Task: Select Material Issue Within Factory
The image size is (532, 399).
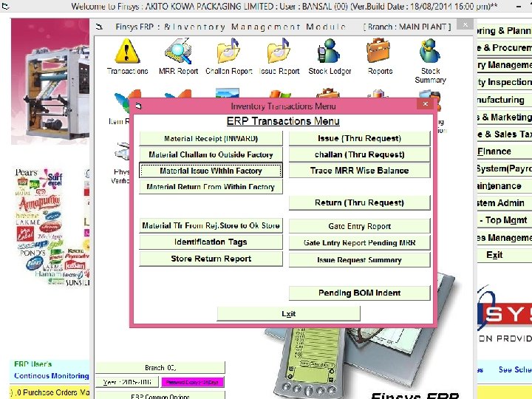Action: [x=211, y=171]
